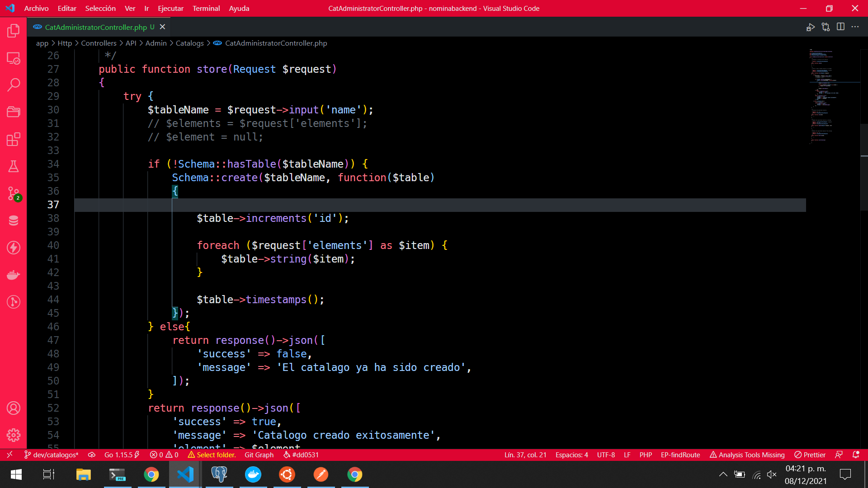Open the Ayuda menu
The height and width of the screenshot is (488, 868).
[x=239, y=8]
